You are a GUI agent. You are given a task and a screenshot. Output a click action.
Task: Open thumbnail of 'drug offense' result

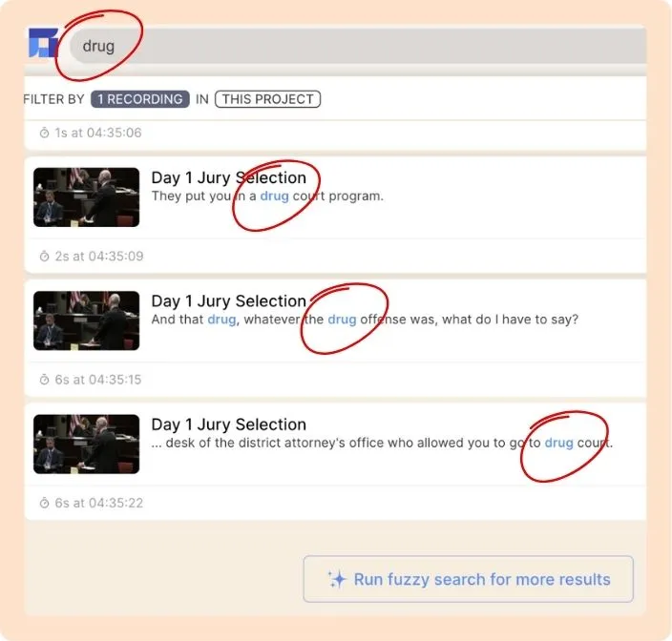(87, 320)
